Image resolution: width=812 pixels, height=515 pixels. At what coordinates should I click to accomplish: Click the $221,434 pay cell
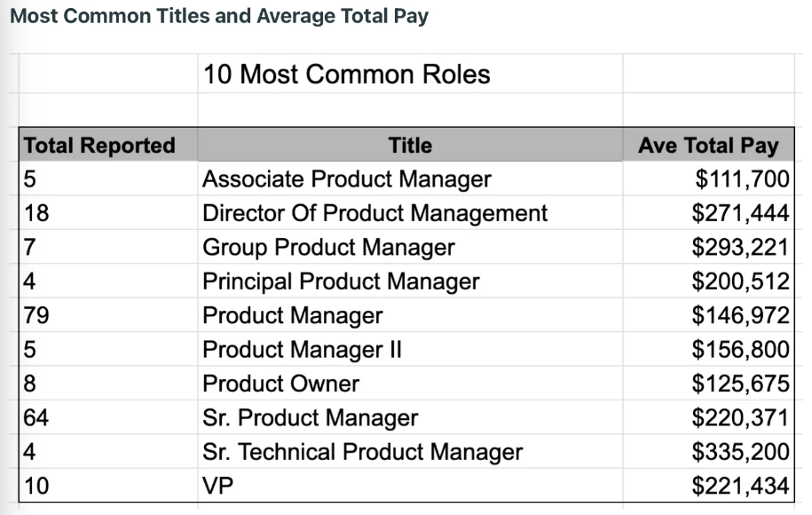tap(708, 486)
